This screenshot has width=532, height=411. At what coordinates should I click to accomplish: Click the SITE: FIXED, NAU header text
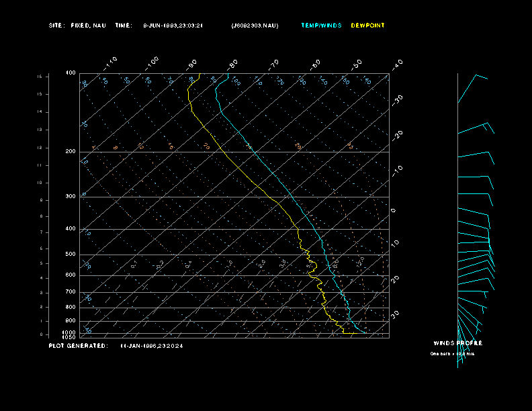[77, 26]
